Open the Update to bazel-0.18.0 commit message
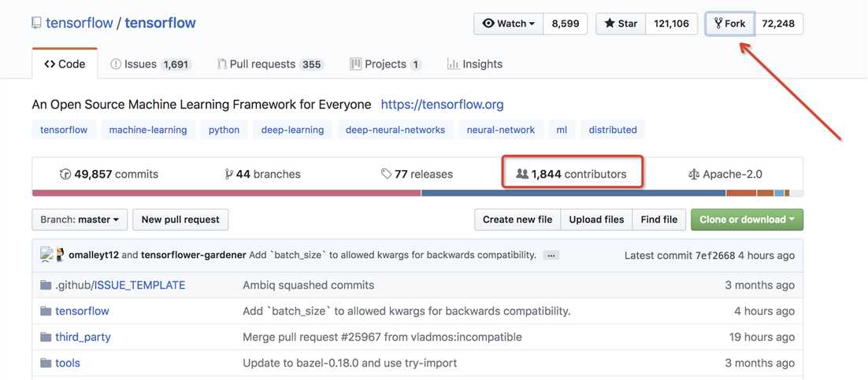The image size is (868, 380). (350, 363)
